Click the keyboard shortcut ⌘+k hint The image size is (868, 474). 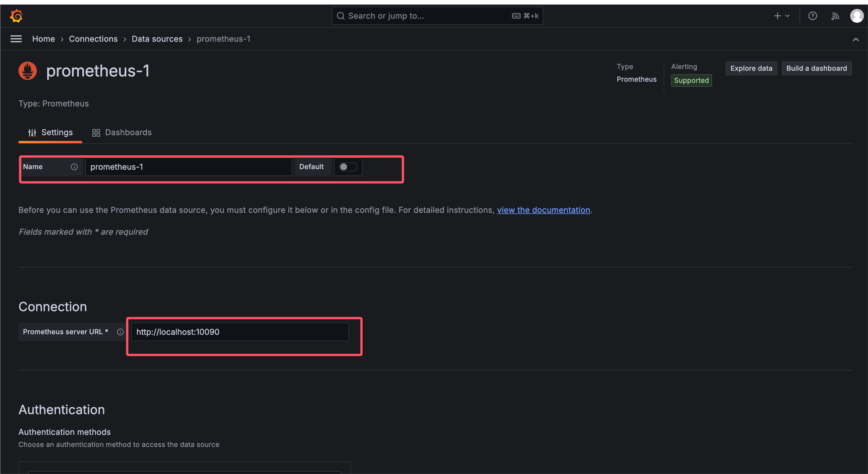click(x=525, y=16)
